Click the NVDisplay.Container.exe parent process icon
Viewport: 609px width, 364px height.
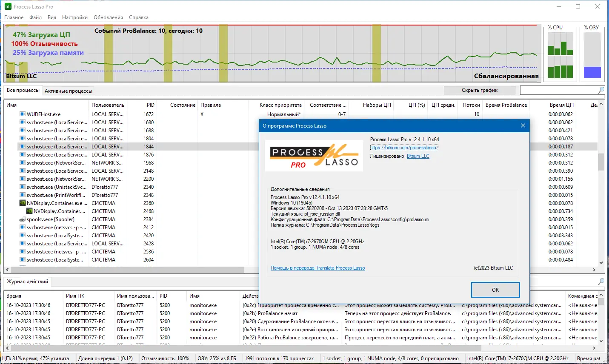click(x=23, y=203)
